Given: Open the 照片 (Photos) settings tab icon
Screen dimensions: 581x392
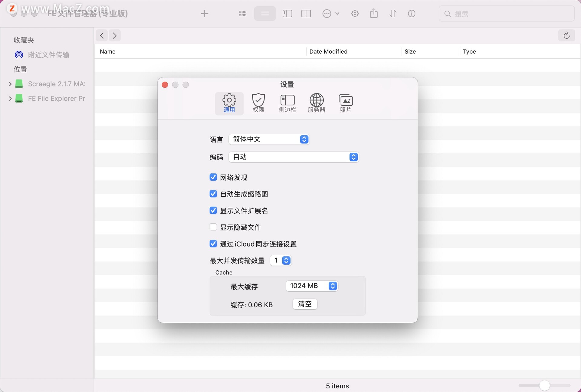Looking at the screenshot, I should [345, 103].
